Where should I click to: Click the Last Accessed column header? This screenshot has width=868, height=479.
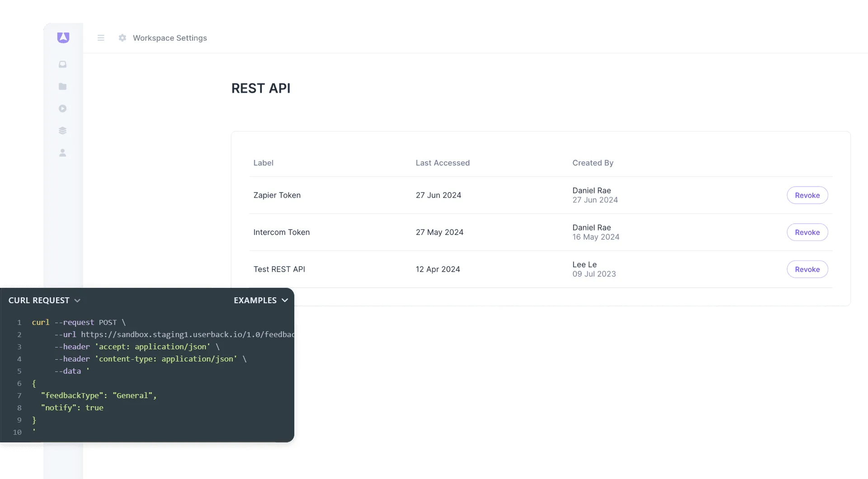443,163
